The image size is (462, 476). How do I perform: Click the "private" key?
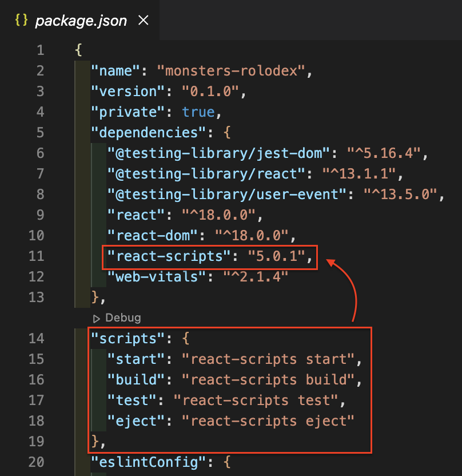click(128, 112)
